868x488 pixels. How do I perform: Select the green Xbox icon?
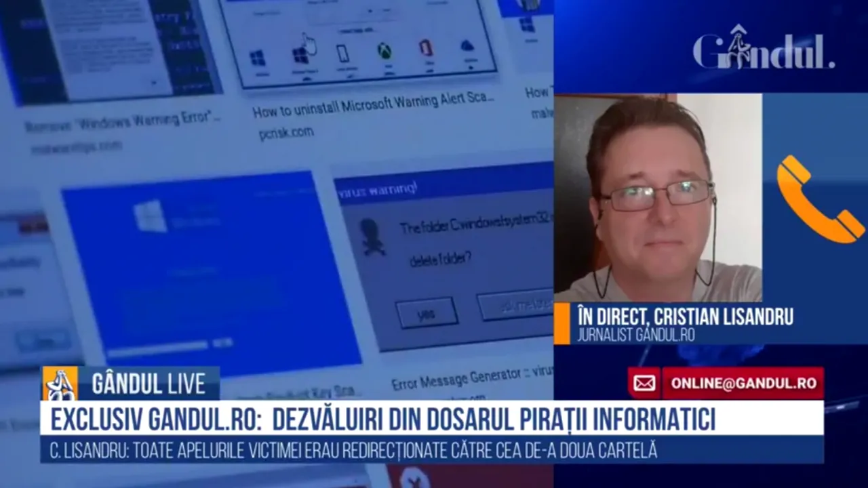pos(384,52)
